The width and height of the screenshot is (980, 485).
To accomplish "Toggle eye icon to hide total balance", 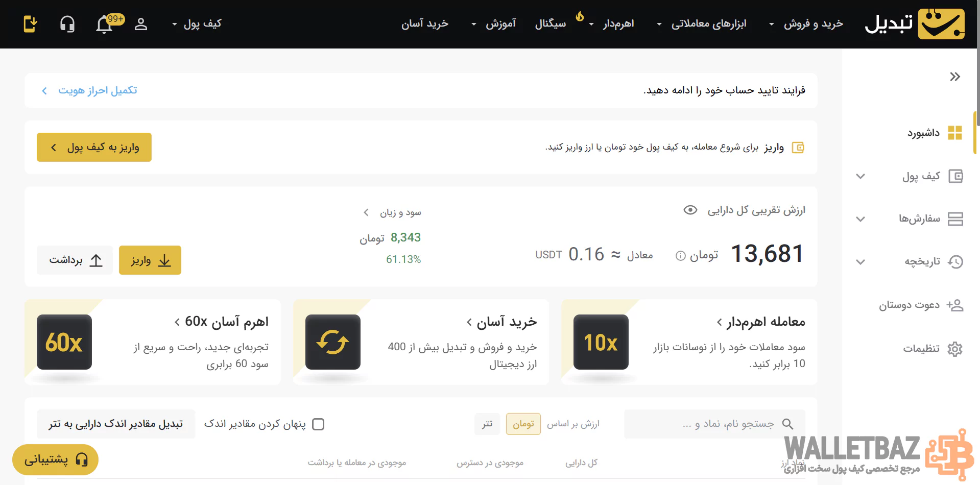I will [690, 210].
